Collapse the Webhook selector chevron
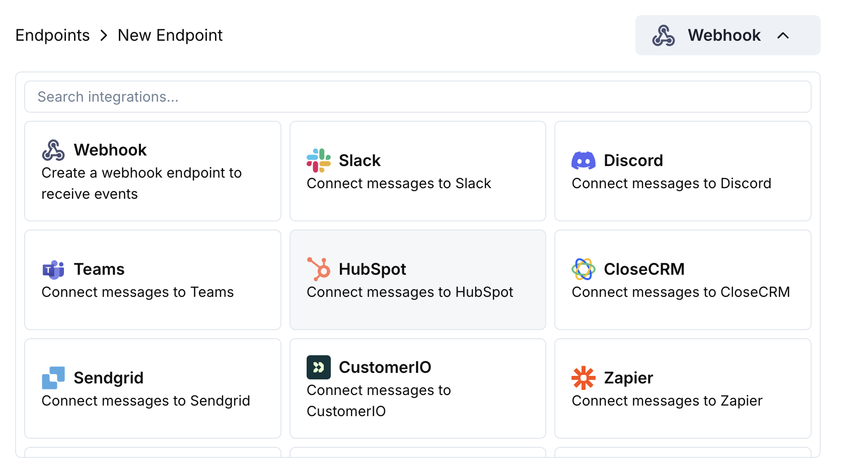 [x=783, y=35]
